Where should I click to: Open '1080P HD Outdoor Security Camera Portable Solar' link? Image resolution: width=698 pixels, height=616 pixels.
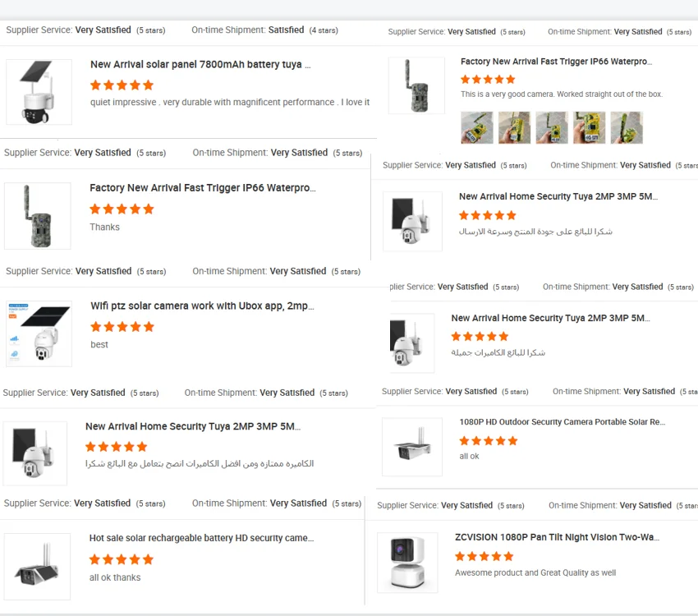point(562,422)
